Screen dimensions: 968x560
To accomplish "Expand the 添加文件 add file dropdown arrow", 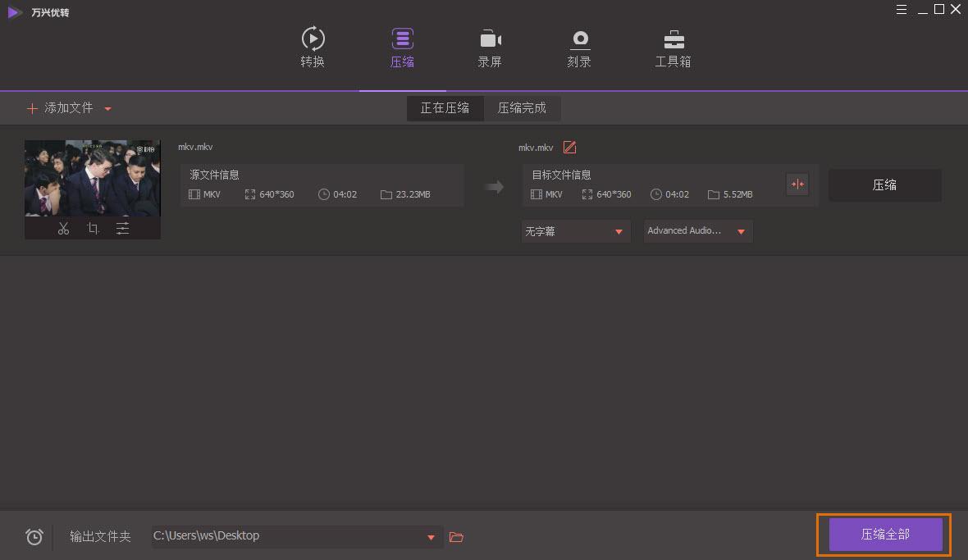I will (107, 107).
